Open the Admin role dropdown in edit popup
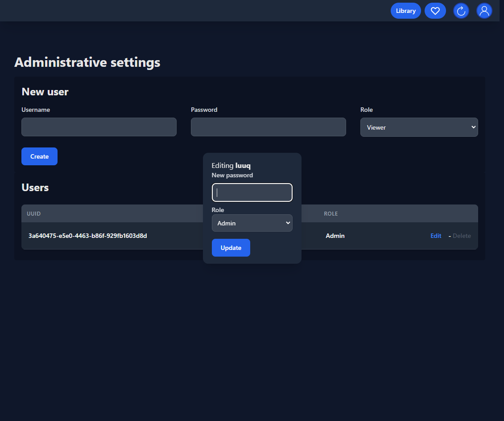 click(x=252, y=223)
